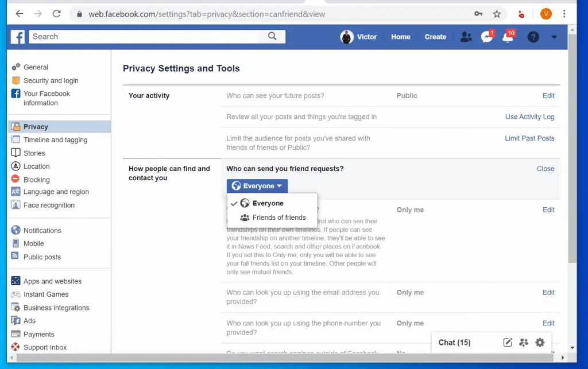This screenshot has width=588, height=369.
Task: Open the Messenger icon with badge
Action: 488,36
